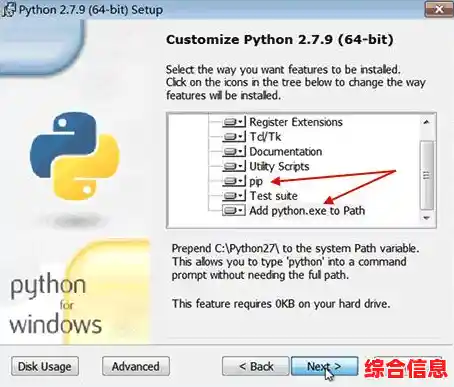The width and height of the screenshot is (454, 387).
Task: Click the feature tree scrollbar down arrow
Action: pyautogui.click(x=426, y=218)
